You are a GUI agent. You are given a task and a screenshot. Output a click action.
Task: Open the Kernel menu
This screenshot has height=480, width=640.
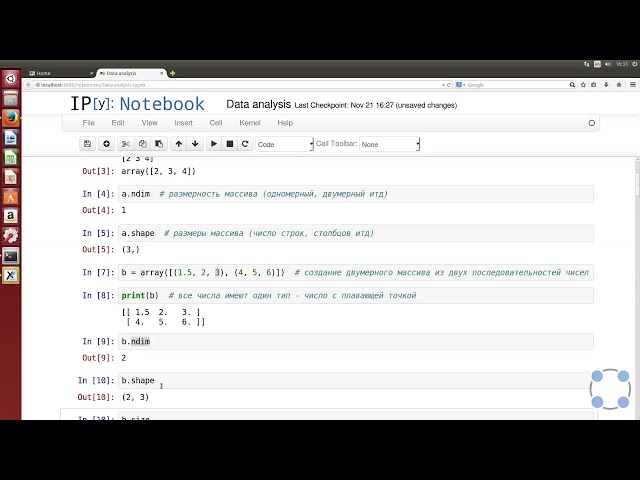250,123
